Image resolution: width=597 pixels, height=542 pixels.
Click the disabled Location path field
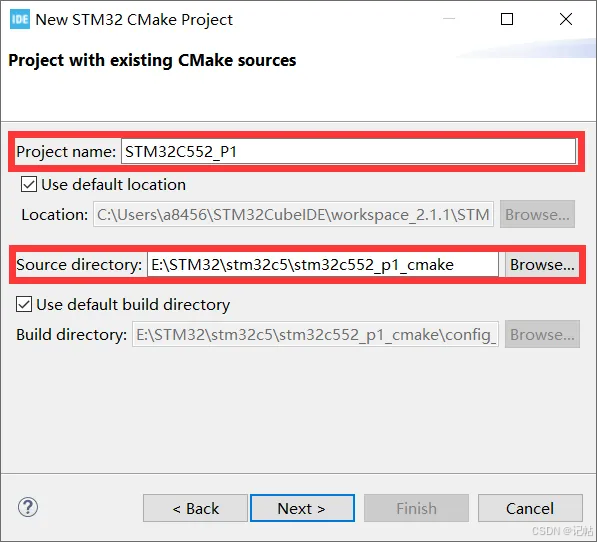294,215
